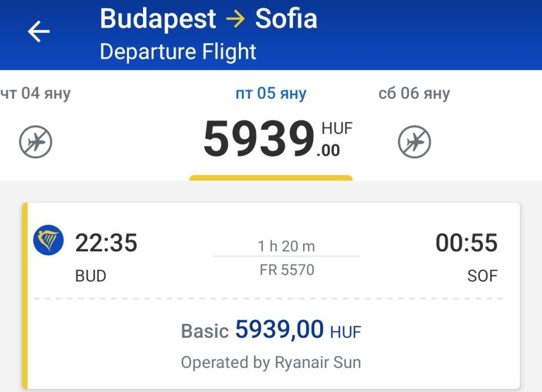This screenshot has height=392, width=542.
Task: Click the BUD airport code
Action: 91,275
